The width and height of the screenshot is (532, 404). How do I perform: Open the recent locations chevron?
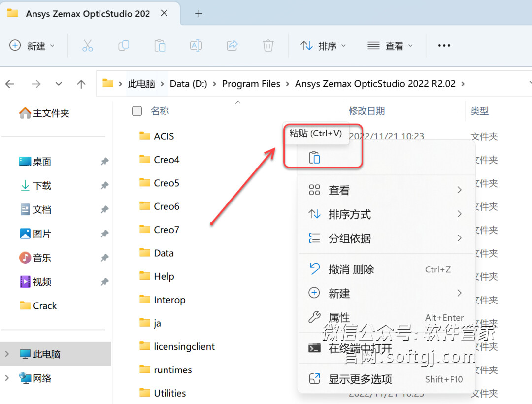coord(59,84)
